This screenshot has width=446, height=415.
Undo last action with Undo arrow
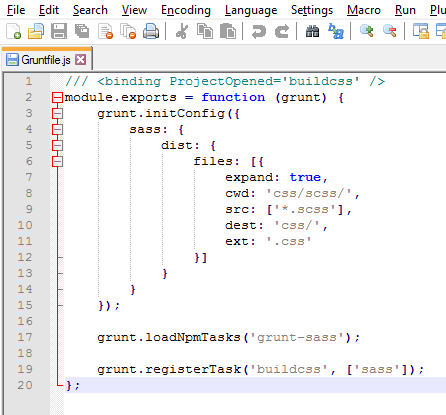tap(259, 31)
